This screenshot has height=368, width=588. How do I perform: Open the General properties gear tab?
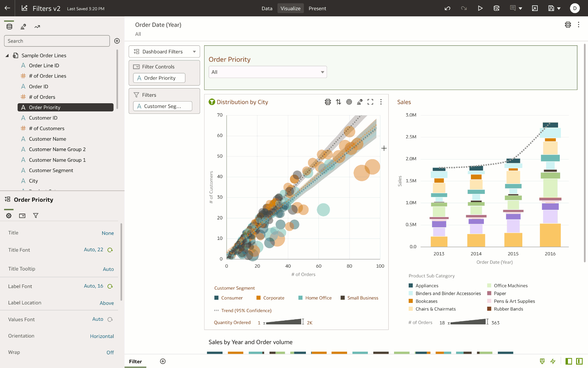point(9,216)
